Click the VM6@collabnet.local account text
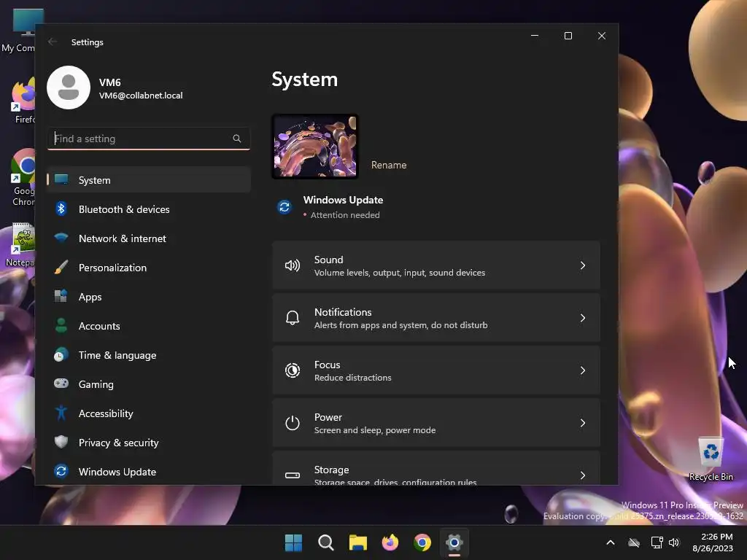The width and height of the screenshot is (747, 560). pyautogui.click(x=141, y=96)
